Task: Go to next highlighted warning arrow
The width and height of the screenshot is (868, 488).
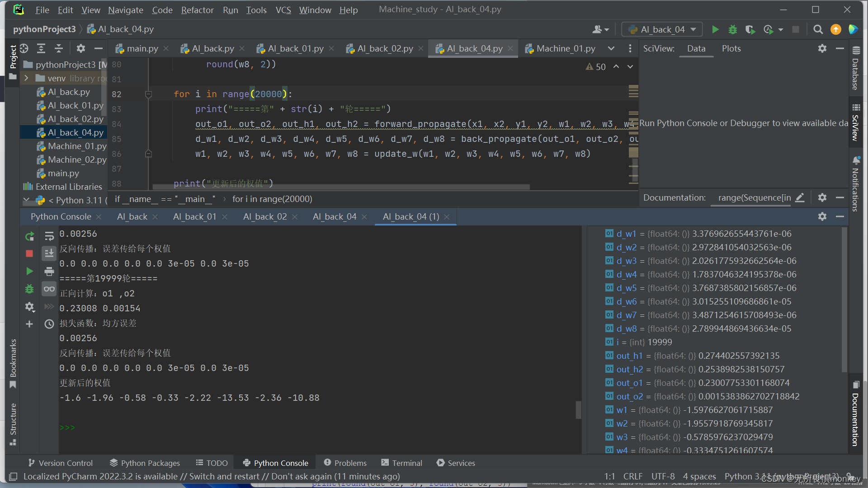Action: (630, 67)
